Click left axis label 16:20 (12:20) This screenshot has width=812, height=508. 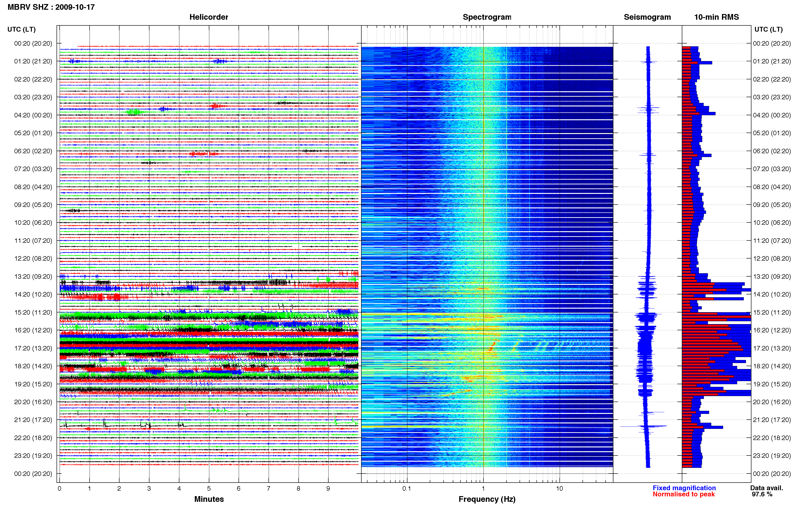(x=33, y=330)
